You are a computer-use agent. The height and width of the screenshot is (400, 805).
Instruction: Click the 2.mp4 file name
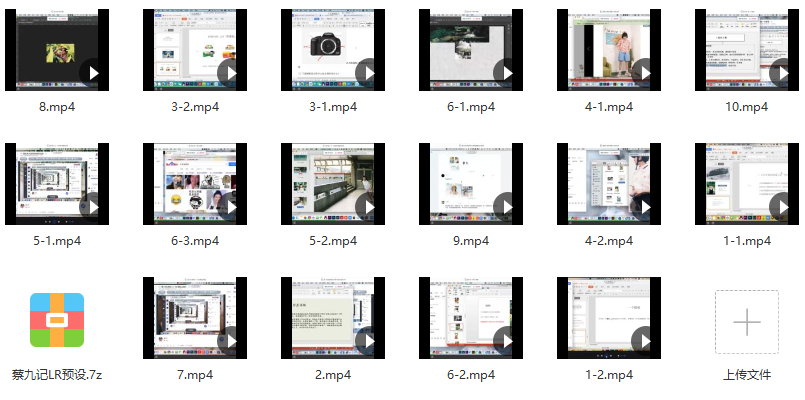(333, 375)
